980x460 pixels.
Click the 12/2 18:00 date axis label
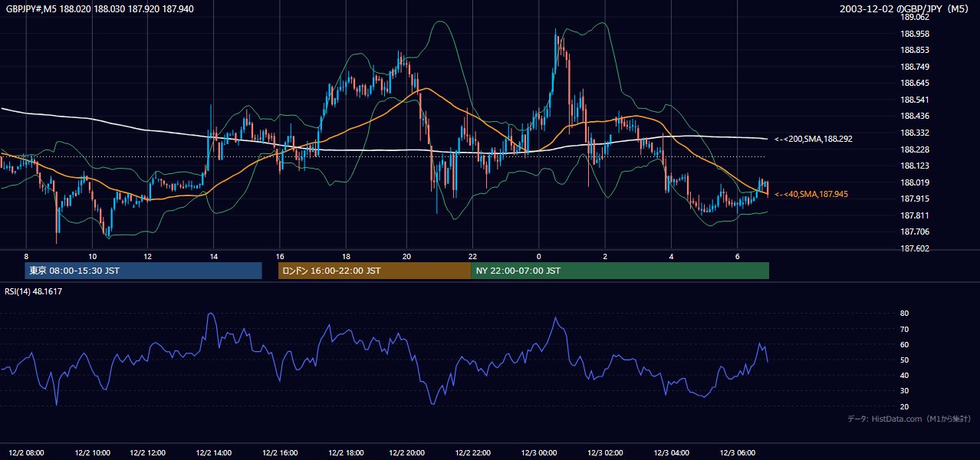(346, 453)
